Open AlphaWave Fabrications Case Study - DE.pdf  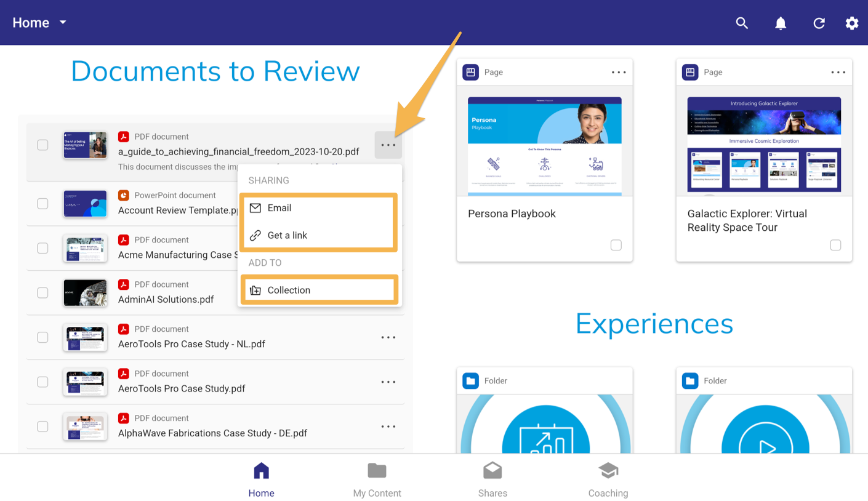pos(212,433)
